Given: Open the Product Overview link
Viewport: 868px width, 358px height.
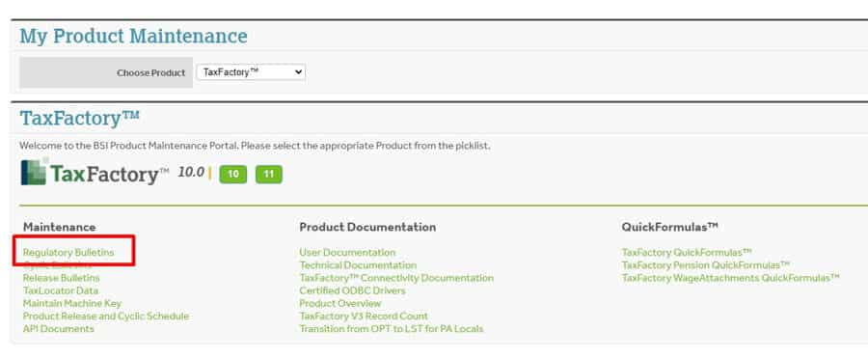Looking at the screenshot, I should (339, 303).
